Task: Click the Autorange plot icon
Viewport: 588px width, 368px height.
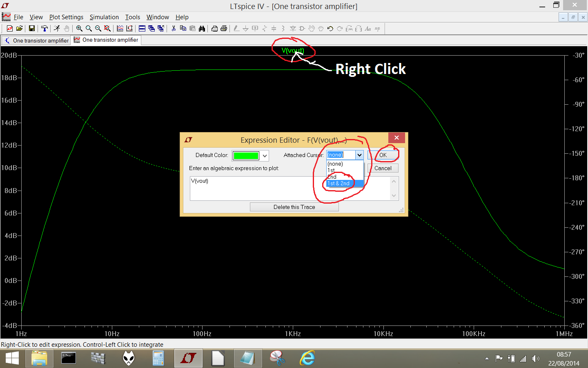Action: 120,29
